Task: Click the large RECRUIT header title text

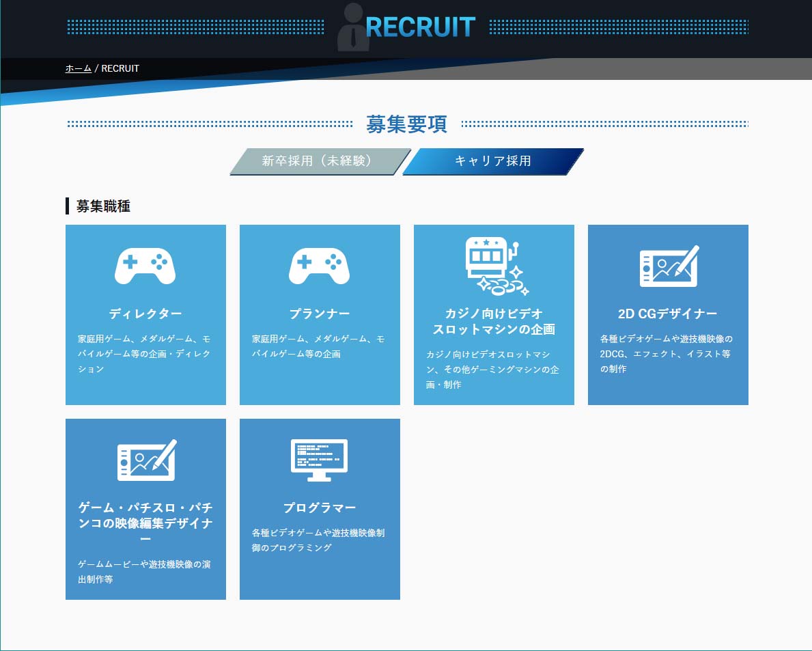Action: point(420,27)
